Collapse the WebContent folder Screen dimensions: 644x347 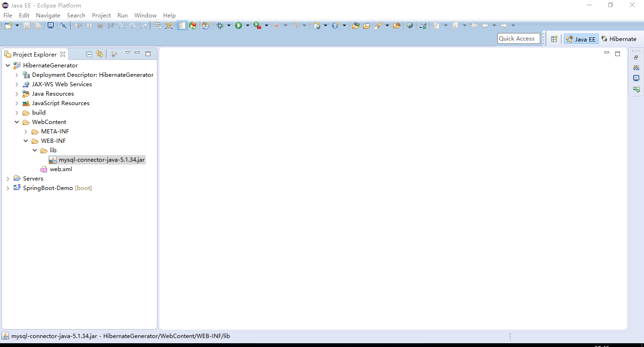click(17, 122)
